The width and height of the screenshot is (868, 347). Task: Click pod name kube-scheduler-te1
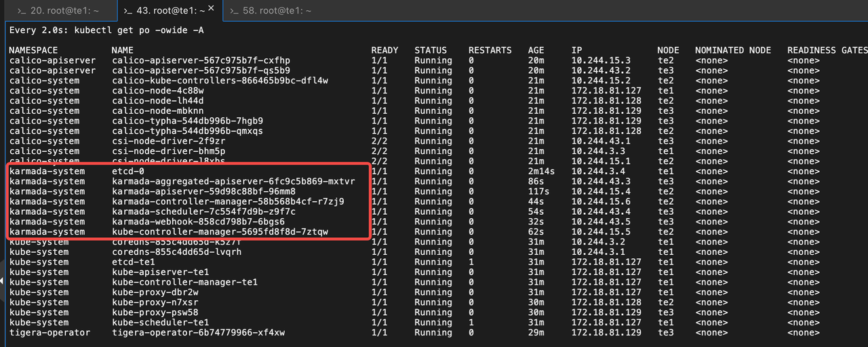[160, 323]
